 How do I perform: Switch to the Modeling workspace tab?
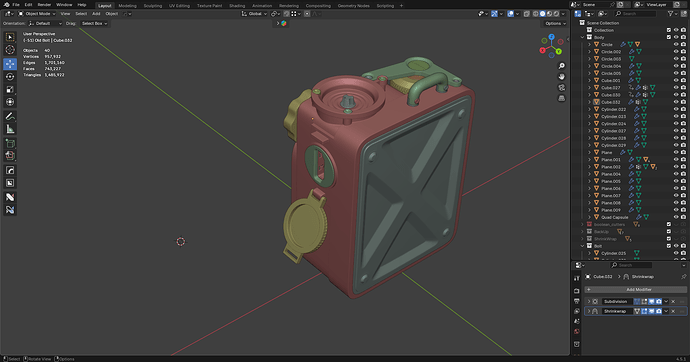pyautogui.click(x=127, y=6)
